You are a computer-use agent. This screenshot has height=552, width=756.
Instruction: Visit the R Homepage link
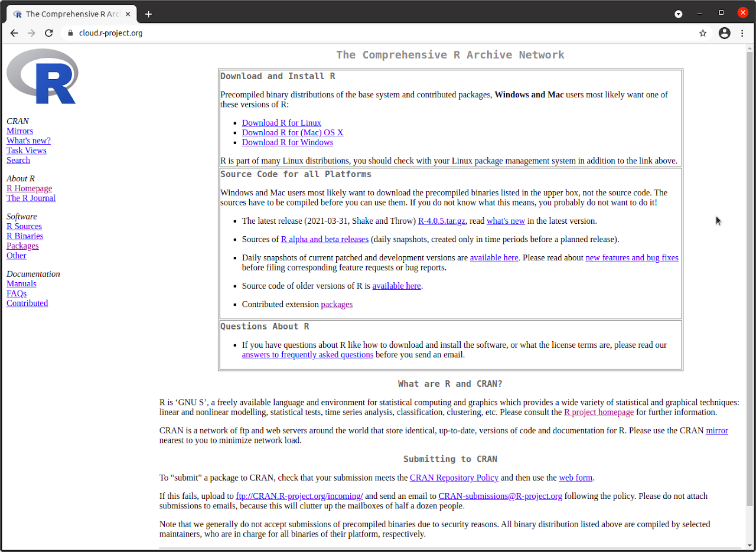(x=29, y=188)
